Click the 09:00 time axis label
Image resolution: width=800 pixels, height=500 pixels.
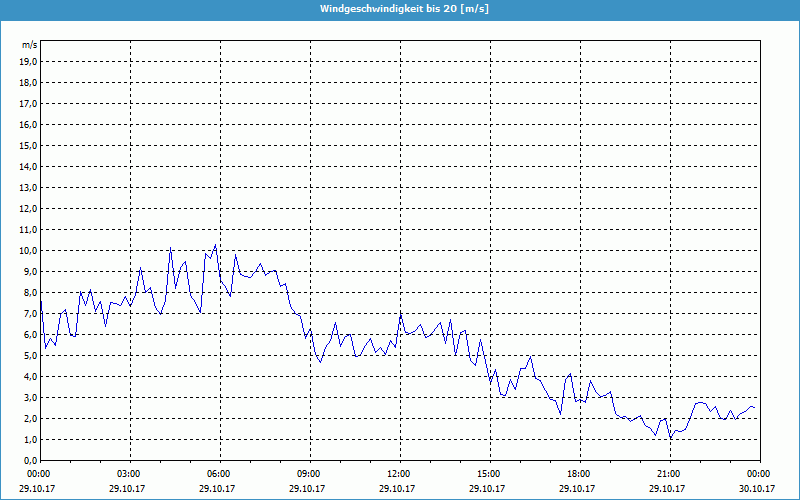[309, 473]
